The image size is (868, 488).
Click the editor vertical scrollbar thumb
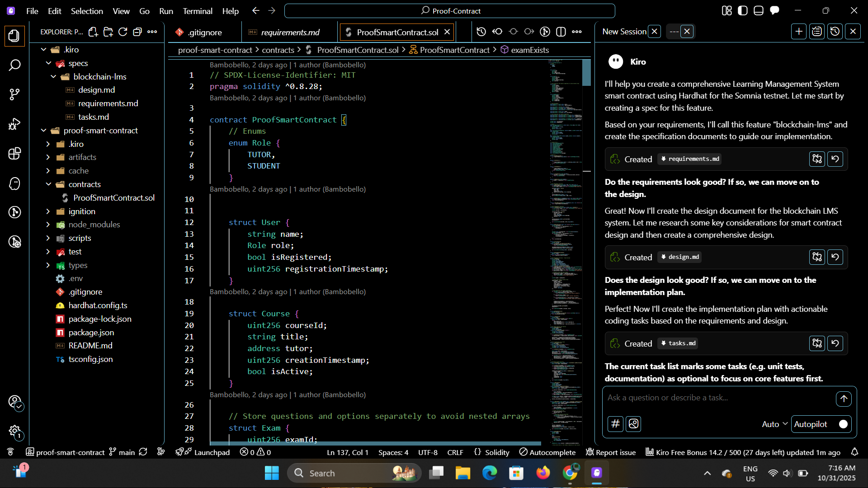point(586,73)
